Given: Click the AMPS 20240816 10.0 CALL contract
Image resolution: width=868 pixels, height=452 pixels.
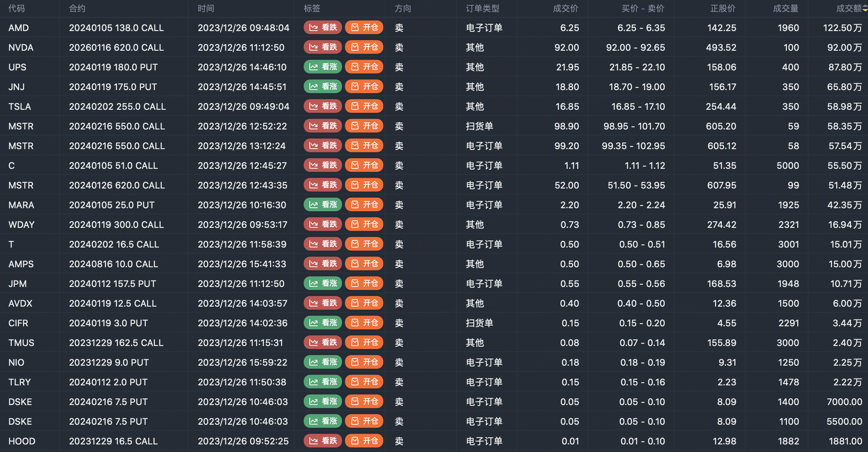Looking at the screenshot, I should click(113, 264).
